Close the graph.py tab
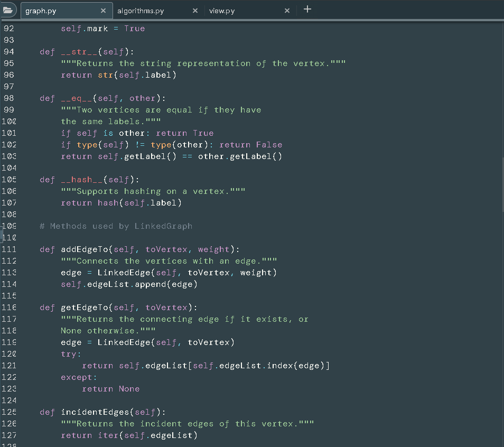504x447 pixels. tap(104, 10)
